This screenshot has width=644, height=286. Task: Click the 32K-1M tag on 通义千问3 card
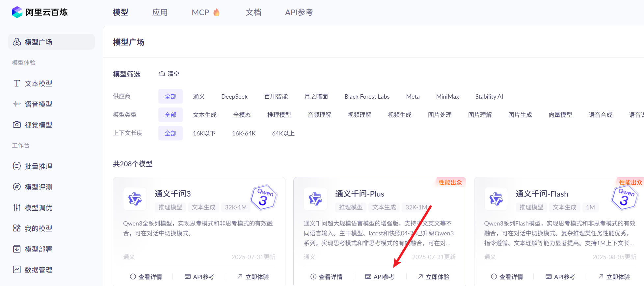[236, 207]
